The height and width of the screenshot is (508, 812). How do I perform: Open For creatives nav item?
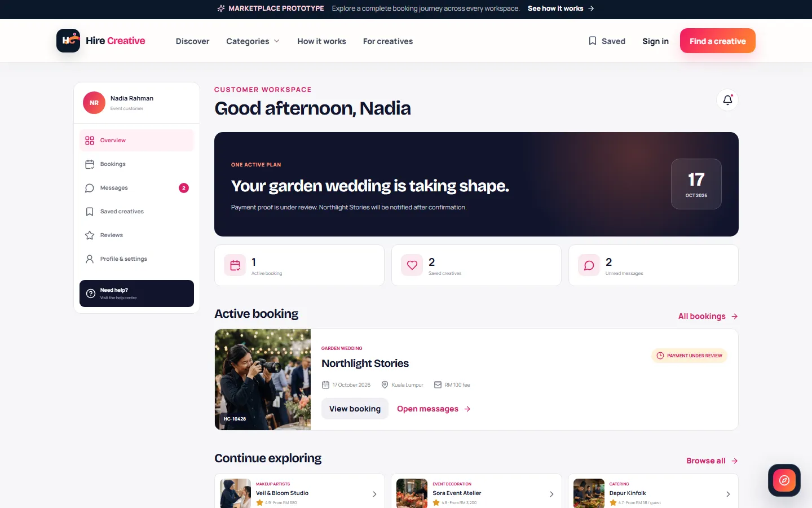388,41
